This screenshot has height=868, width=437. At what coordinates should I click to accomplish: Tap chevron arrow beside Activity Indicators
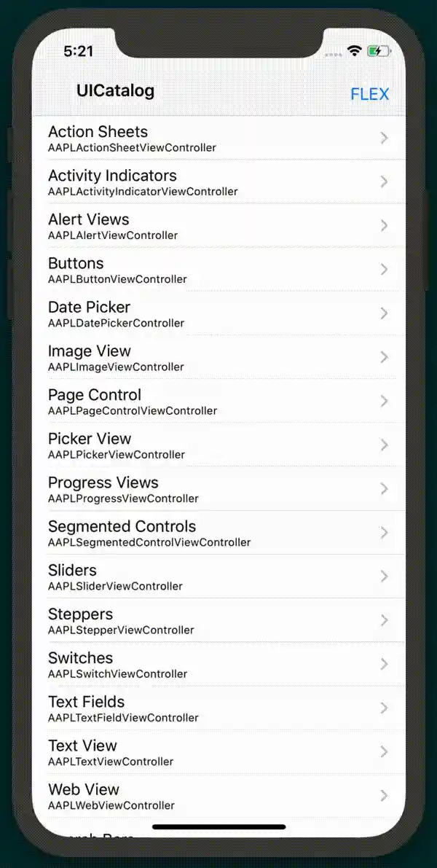click(x=384, y=181)
